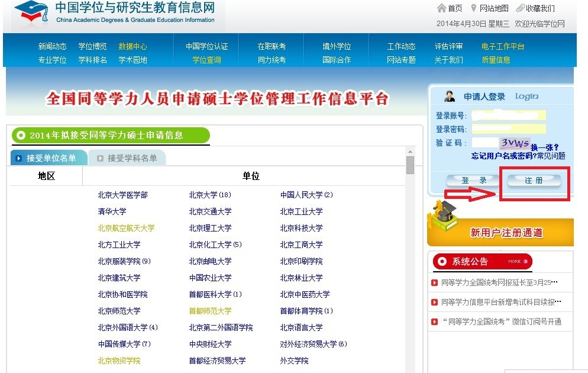Click the arrow icon on 接受学科名单 tab

pyautogui.click(x=100, y=158)
